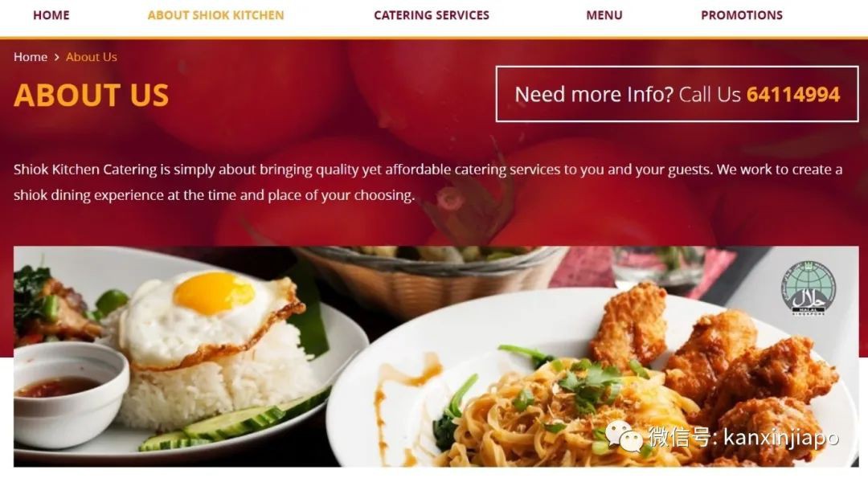This screenshot has height=478, width=868.
Task: Click the WeChat logo watermark
Action: [x=624, y=436]
